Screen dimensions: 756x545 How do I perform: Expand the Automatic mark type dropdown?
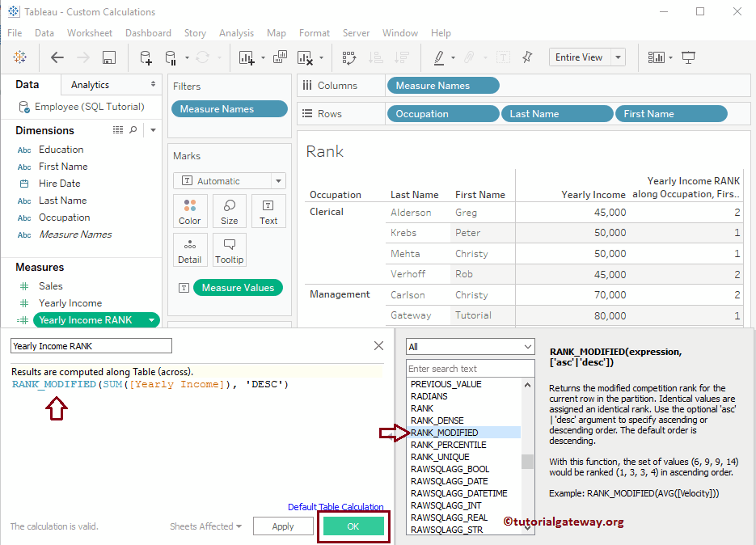pyautogui.click(x=278, y=181)
